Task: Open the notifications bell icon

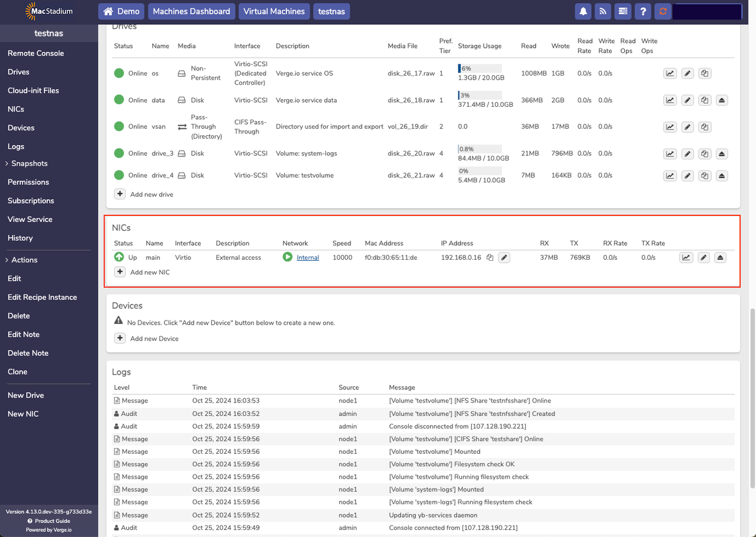Action: (x=583, y=11)
